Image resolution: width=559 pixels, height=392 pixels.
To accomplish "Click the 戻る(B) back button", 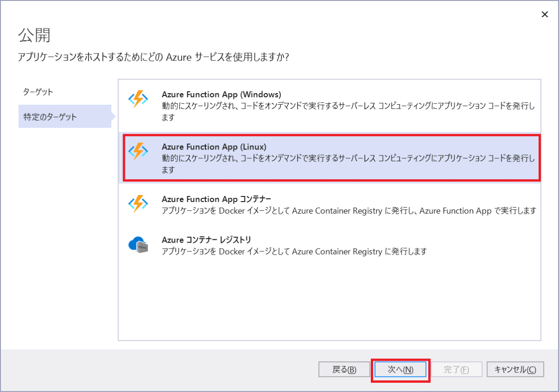I will click(345, 369).
